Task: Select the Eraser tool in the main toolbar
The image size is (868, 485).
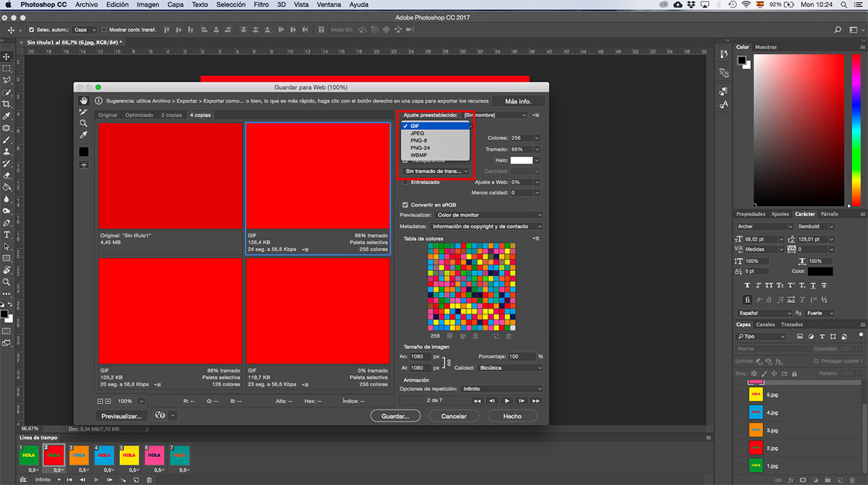Action: pos(7,175)
